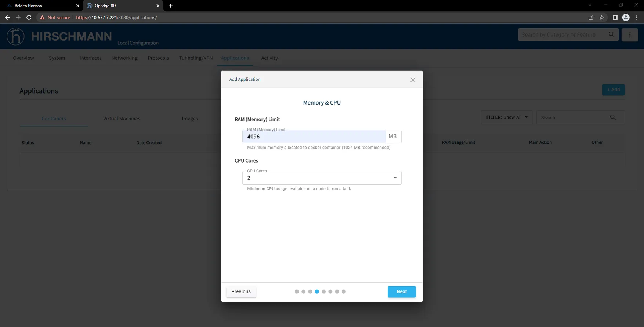Image resolution: width=644 pixels, height=327 pixels.
Task: Toggle the browser side panel icon
Action: [x=615, y=17]
